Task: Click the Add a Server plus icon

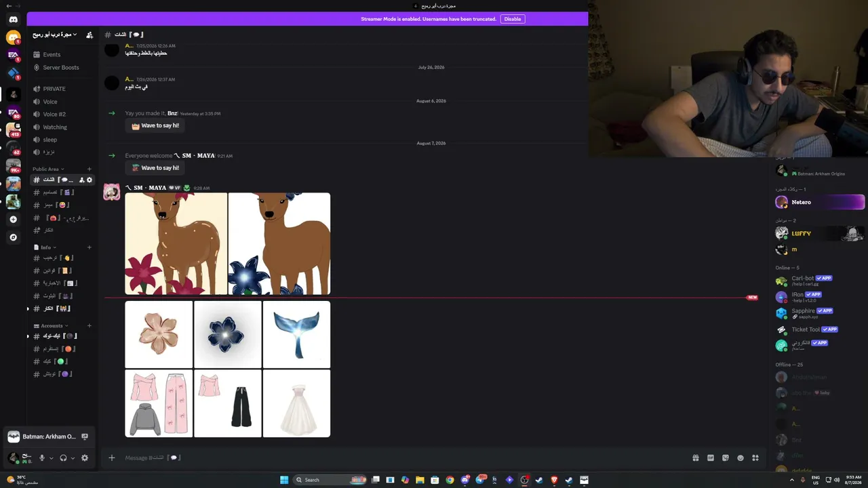Action: click(x=13, y=220)
